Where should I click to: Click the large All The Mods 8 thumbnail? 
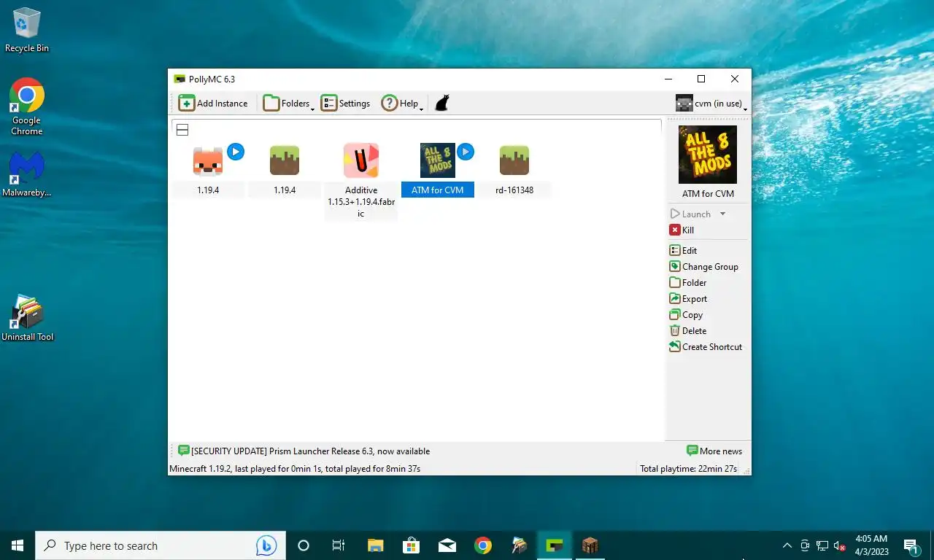tap(708, 155)
